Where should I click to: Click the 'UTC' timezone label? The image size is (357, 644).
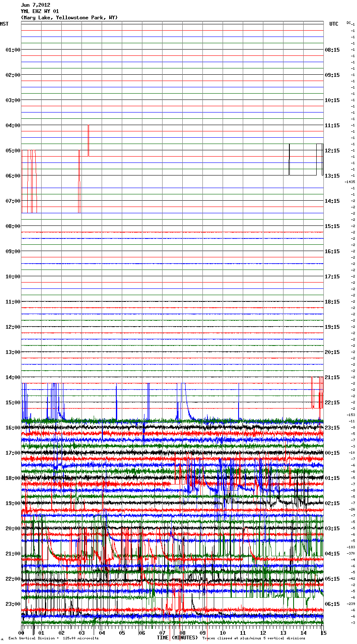point(333,24)
